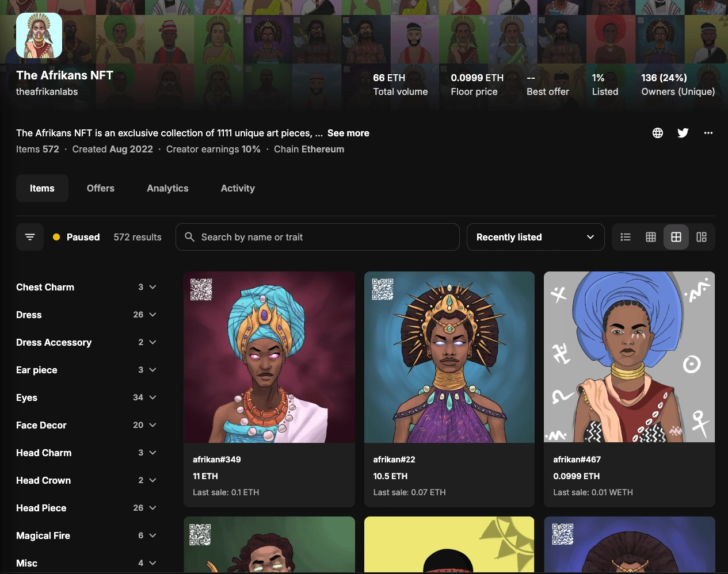Expand the Face Decor filter
728x574 pixels.
86,425
